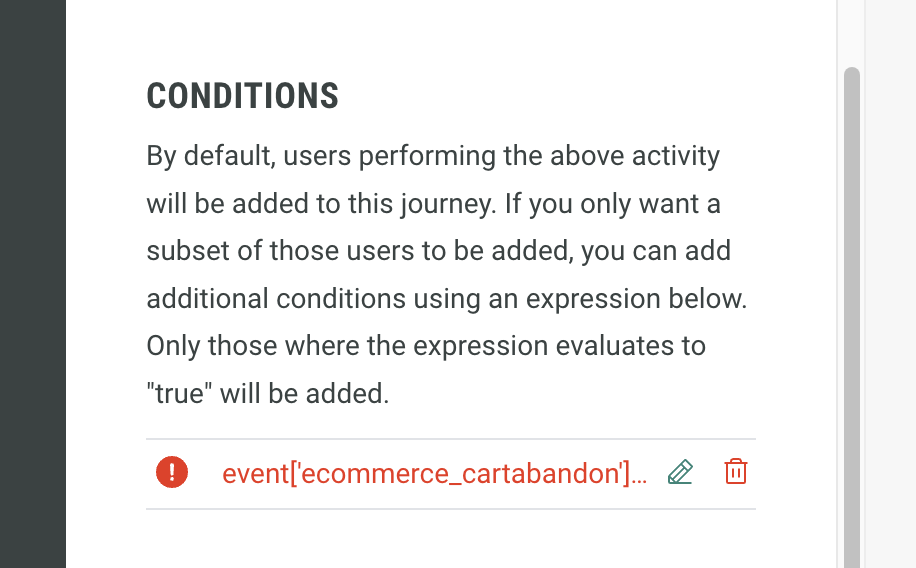Click the line starting "Only those where the expression"
The image size is (916, 568).
click(426, 346)
